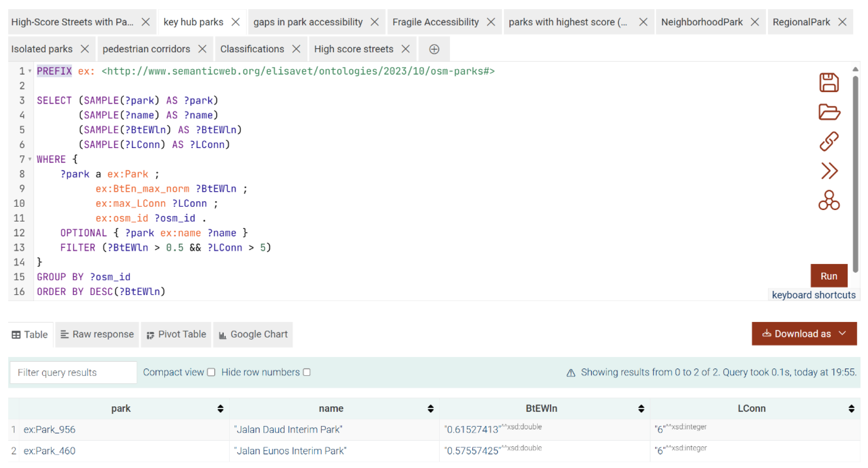Add a new query tab
The width and height of the screenshot is (868, 468).
434,49
